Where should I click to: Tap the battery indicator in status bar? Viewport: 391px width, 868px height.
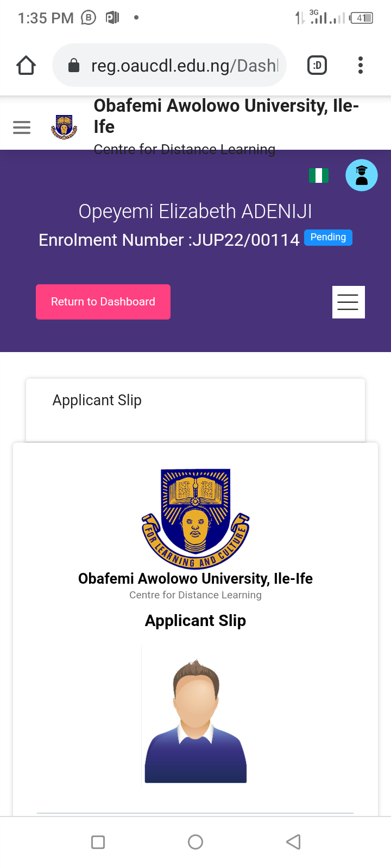click(362, 18)
